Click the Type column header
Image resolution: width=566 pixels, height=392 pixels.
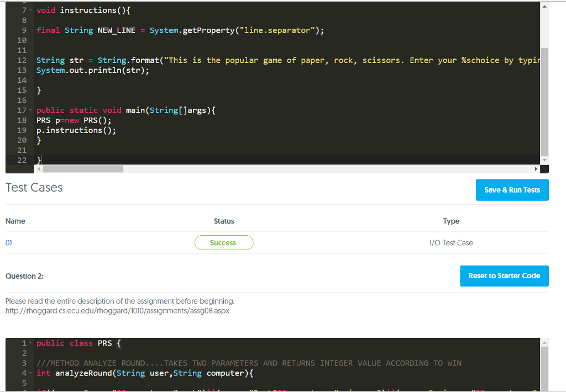451,221
